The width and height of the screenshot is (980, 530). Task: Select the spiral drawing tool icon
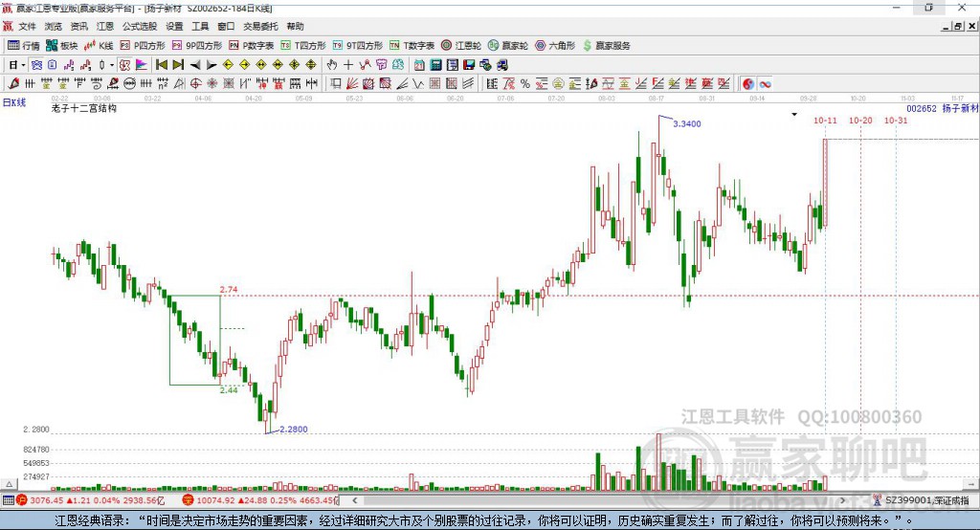point(97,84)
